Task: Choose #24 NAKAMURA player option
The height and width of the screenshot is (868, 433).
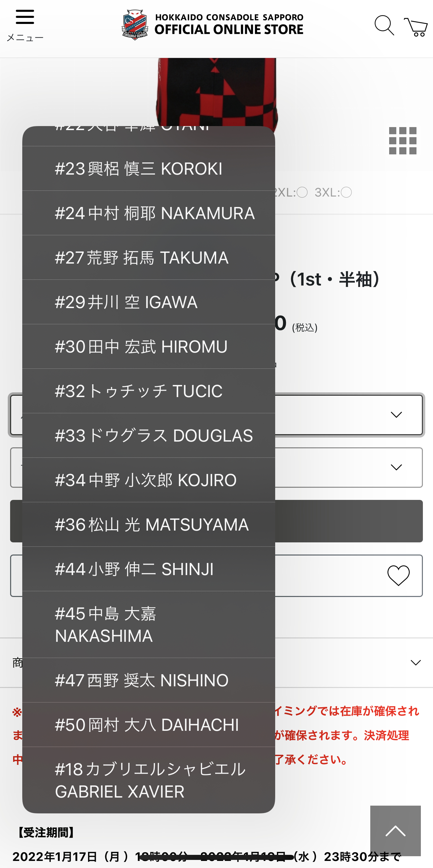Action: [x=148, y=213]
